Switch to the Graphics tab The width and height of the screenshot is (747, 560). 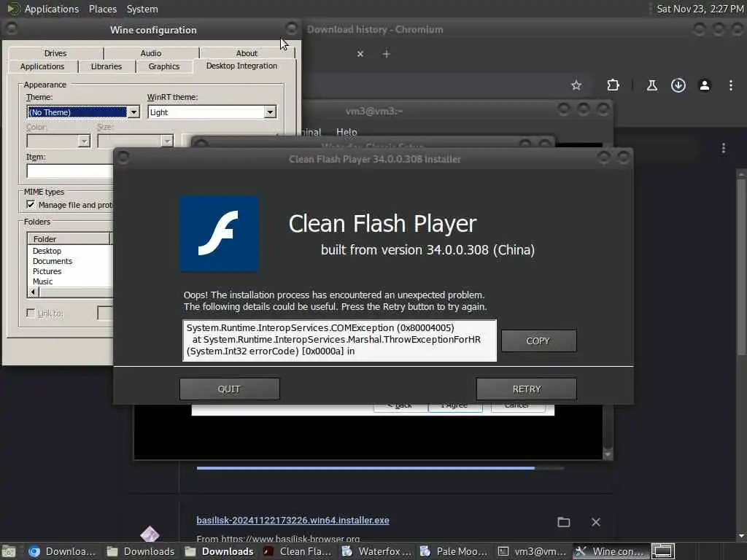click(164, 66)
